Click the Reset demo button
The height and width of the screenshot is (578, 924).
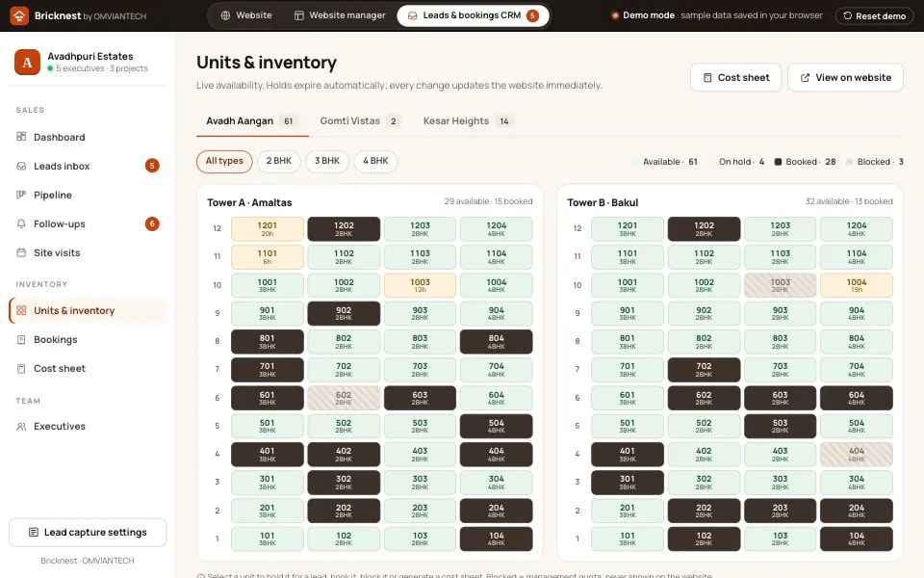(x=875, y=16)
